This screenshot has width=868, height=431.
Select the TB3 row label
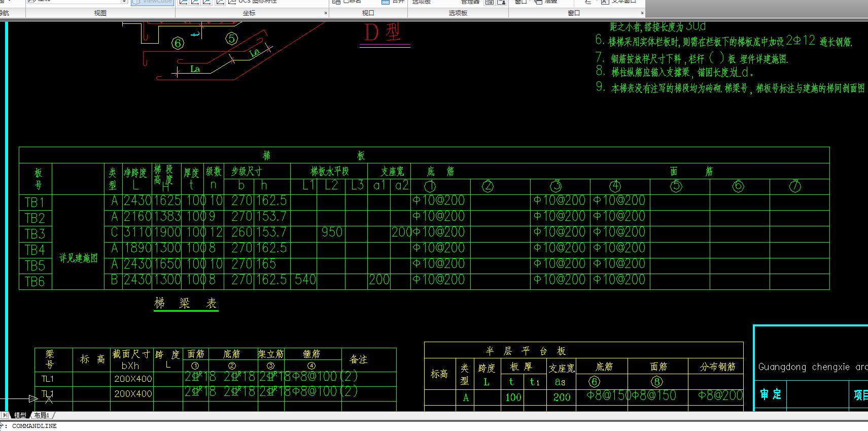34,234
